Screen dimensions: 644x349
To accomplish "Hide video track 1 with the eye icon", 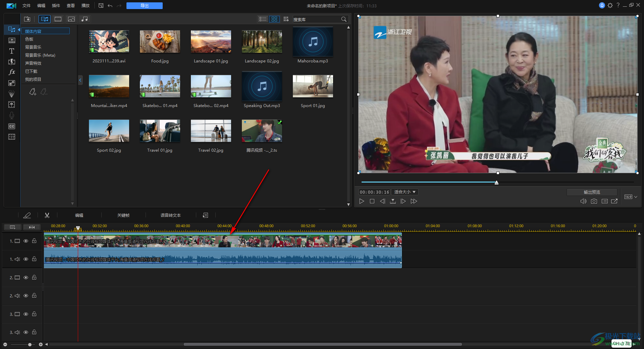I will click(x=26, y=241).
